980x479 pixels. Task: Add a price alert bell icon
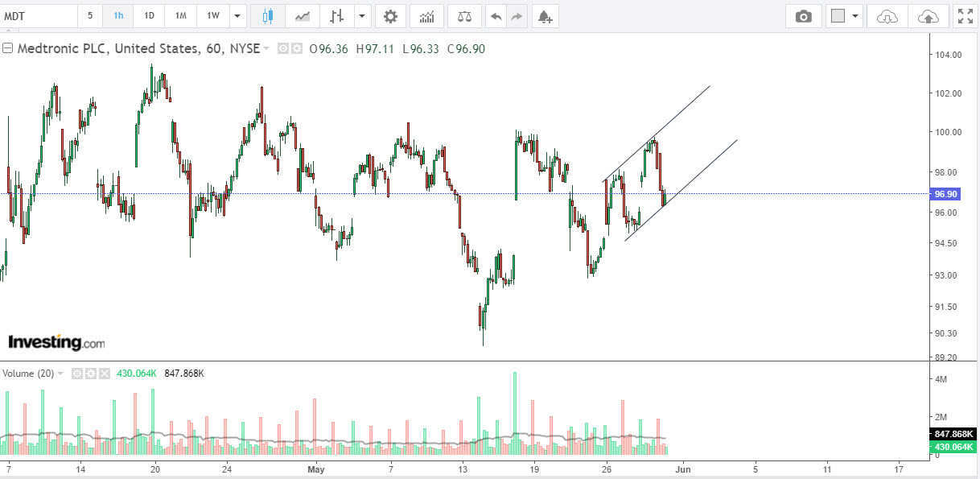tap(545, 16)
